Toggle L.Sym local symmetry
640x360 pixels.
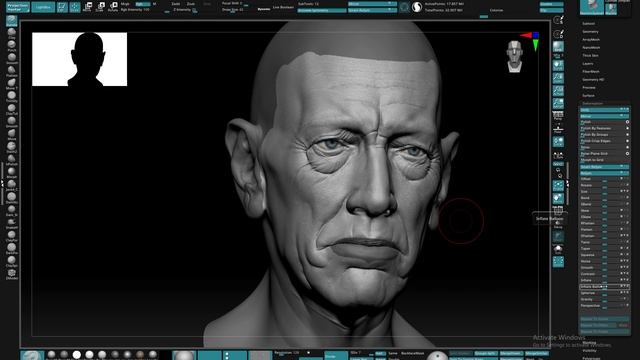pos(558,156)
